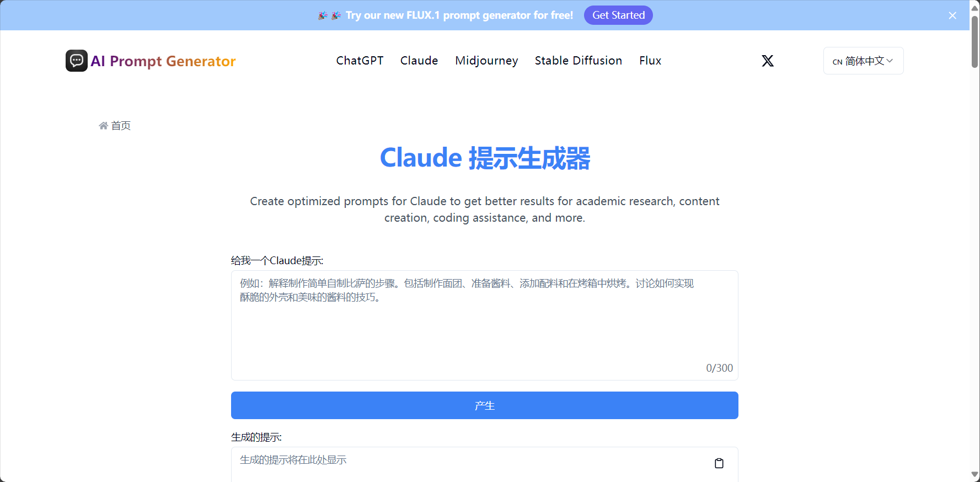Open the X (Twitter) icon link
980x482 pixels.
pos(768,61)
